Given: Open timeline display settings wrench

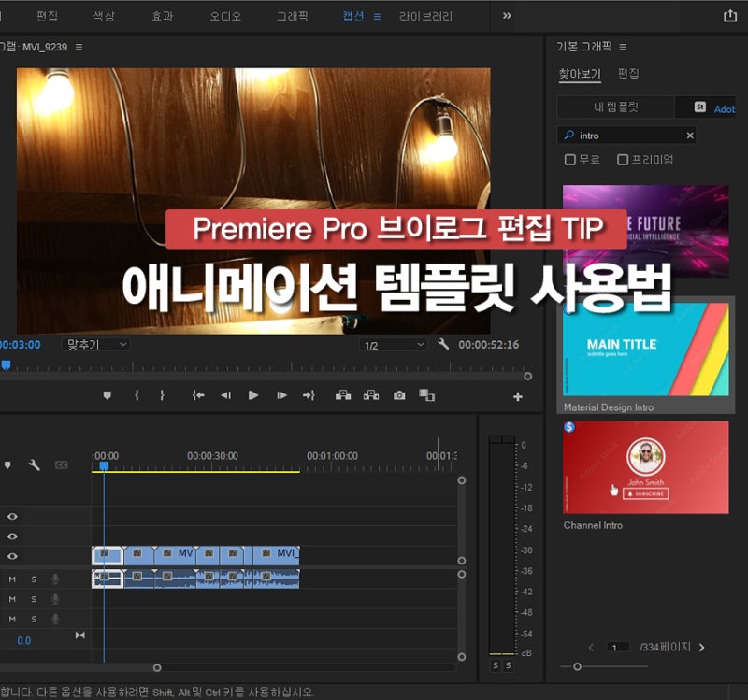Looking at the screenshot, I should pyautogui.click(x=35, y=464).
